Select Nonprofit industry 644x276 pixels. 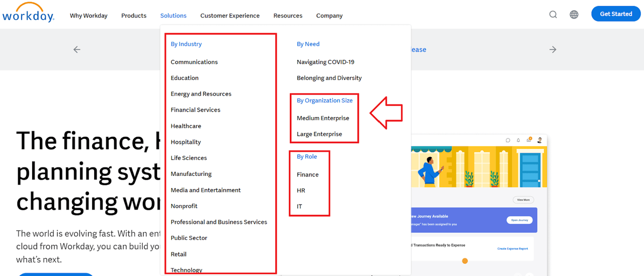coord(184,206)
